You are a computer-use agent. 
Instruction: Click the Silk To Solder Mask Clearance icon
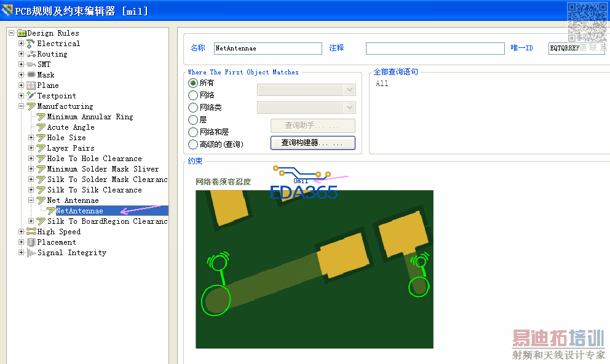point(41,180)
